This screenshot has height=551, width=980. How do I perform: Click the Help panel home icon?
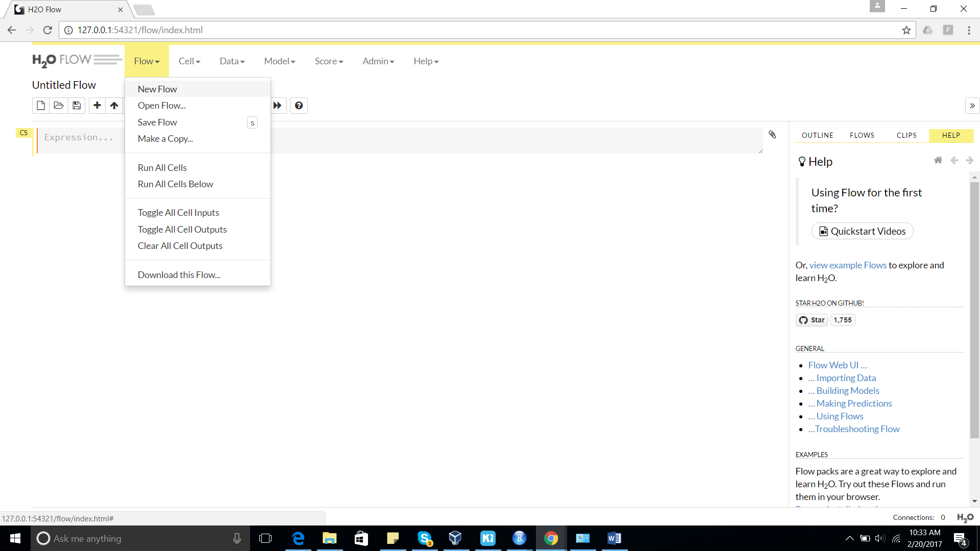coord(938,160)
